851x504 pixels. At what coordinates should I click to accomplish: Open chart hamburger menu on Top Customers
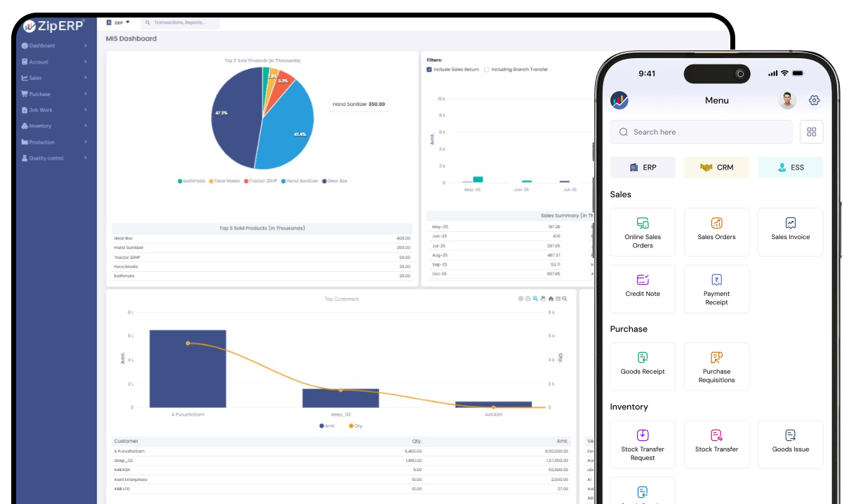(558, 299)
